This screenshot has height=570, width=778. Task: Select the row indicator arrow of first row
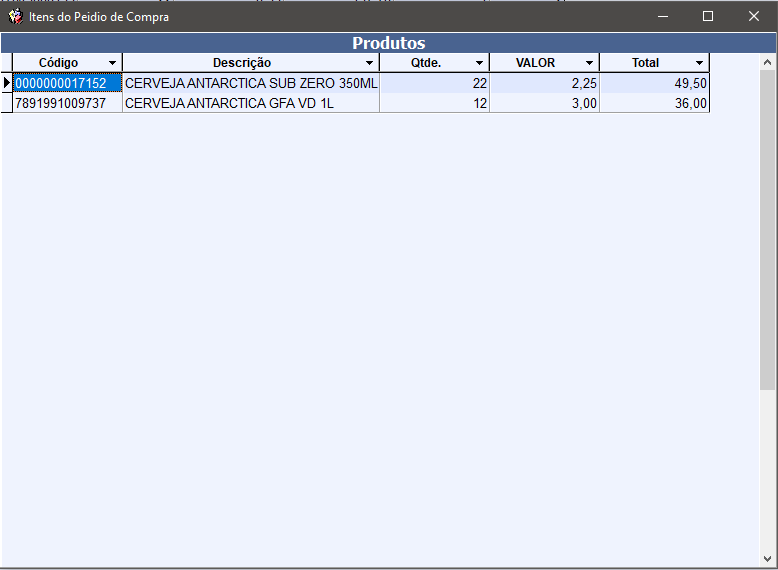tap(7, 83)
